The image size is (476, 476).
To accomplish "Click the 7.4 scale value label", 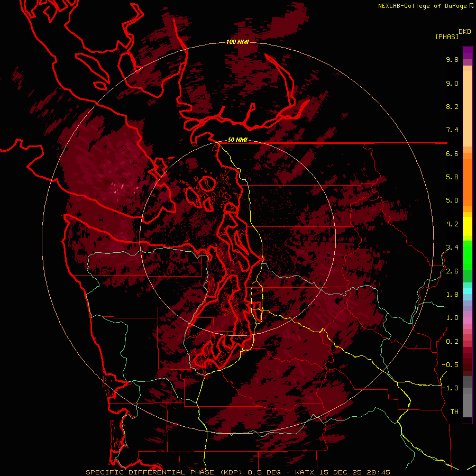I will coord(452,130).
